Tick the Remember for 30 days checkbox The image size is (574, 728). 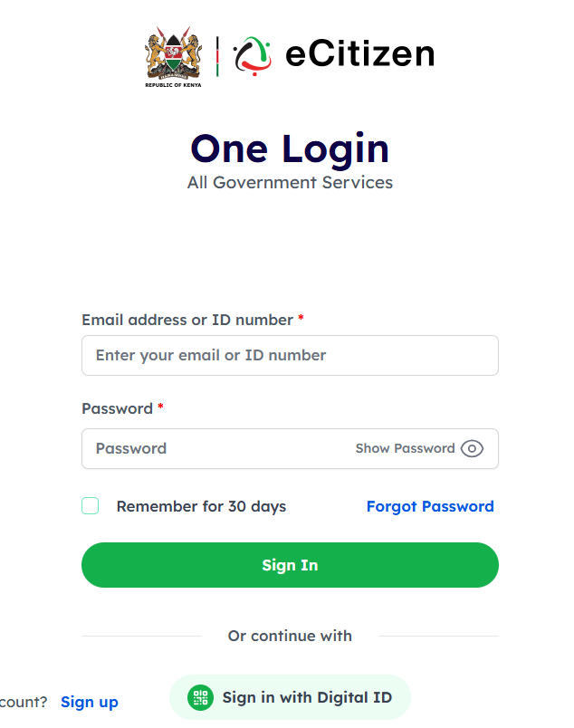click(x=91, y=506)
